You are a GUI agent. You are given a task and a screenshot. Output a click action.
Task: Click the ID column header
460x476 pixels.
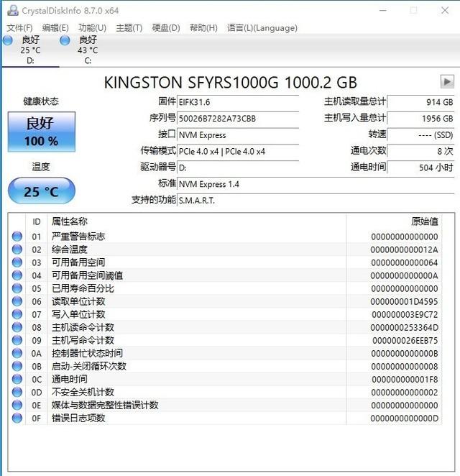[x=37, y=222]
